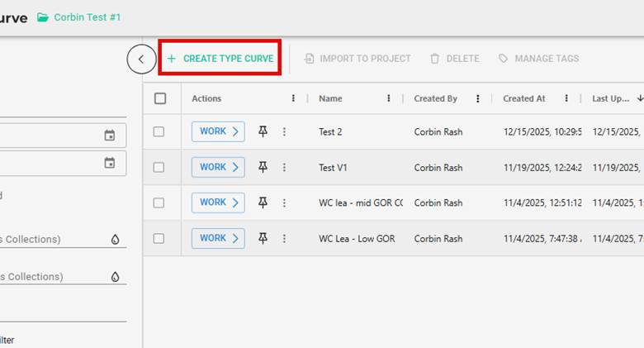Open calendar picker in second date field
Image resolution: width=644 pixels, height=348 pixels.
[110, 163]
